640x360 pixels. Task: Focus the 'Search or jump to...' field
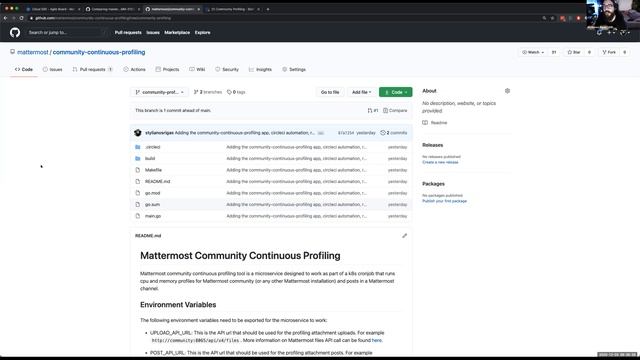[x=66, y=32]
